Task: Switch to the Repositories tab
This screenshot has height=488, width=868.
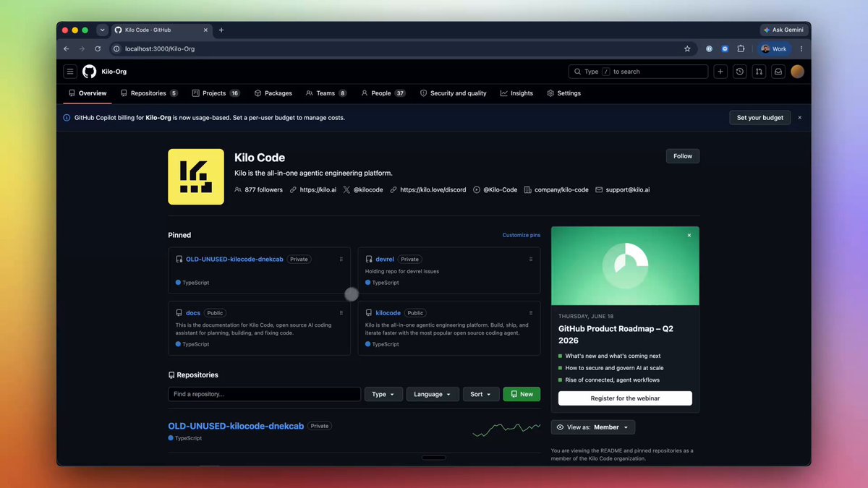Action: click(x=149, y=93)
